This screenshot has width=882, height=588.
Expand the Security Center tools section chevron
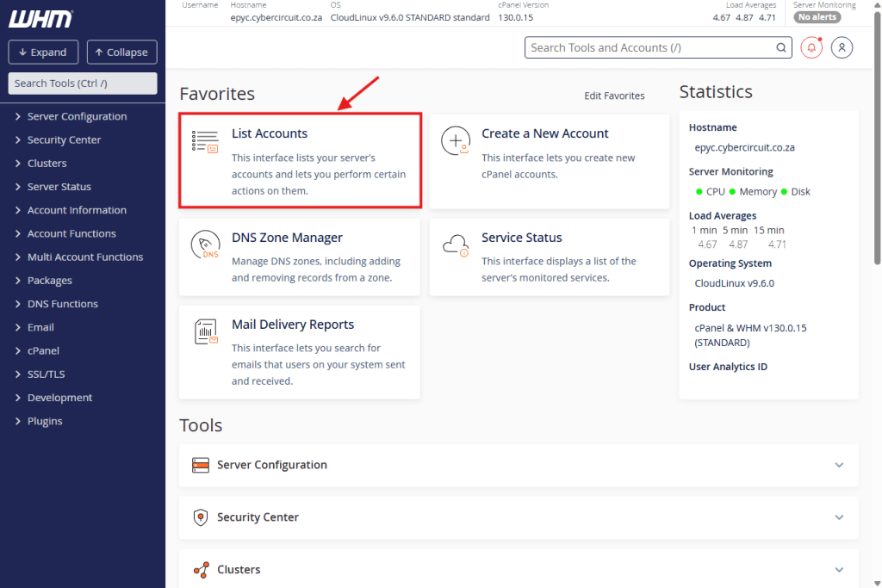[x=839, y=517]
